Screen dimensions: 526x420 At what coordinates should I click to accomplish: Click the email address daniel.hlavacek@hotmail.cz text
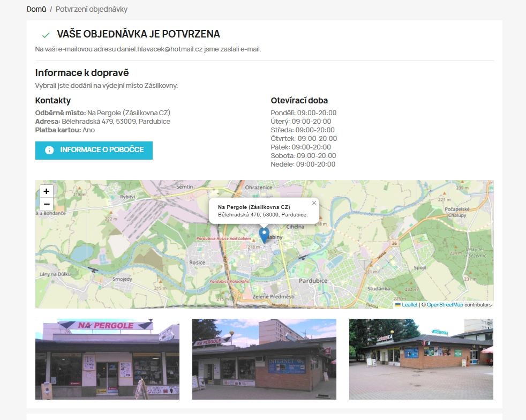160,49
